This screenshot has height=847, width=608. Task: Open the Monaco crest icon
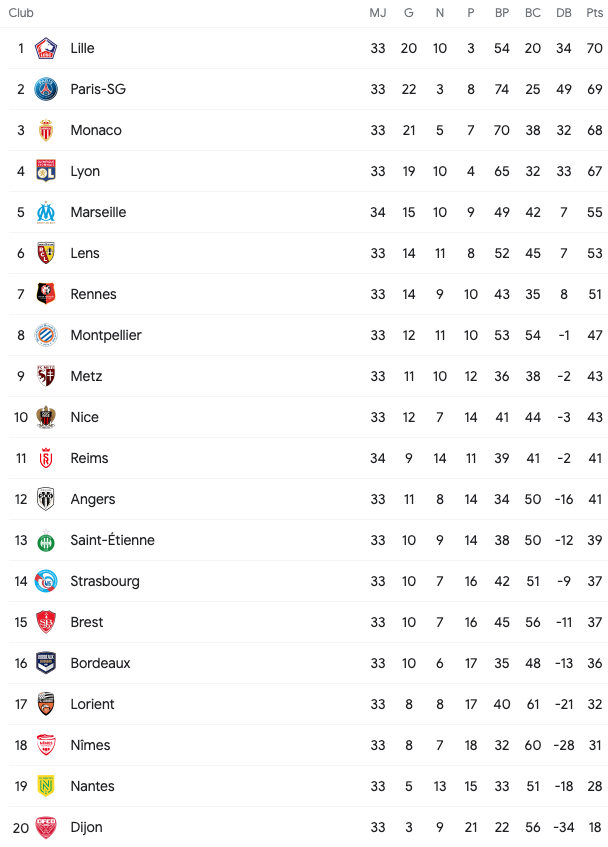coord(46,130)
